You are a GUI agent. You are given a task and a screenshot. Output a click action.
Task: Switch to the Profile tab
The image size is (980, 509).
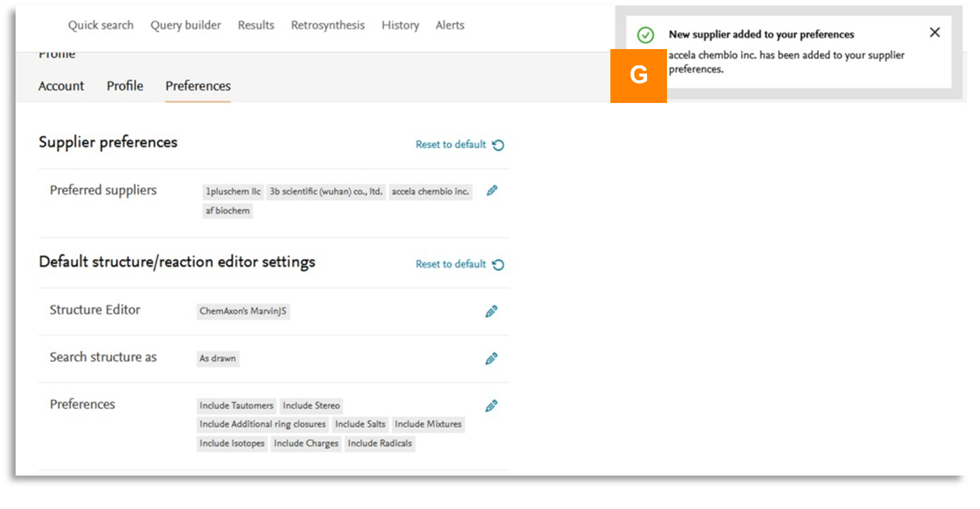(x=125, y=86)
